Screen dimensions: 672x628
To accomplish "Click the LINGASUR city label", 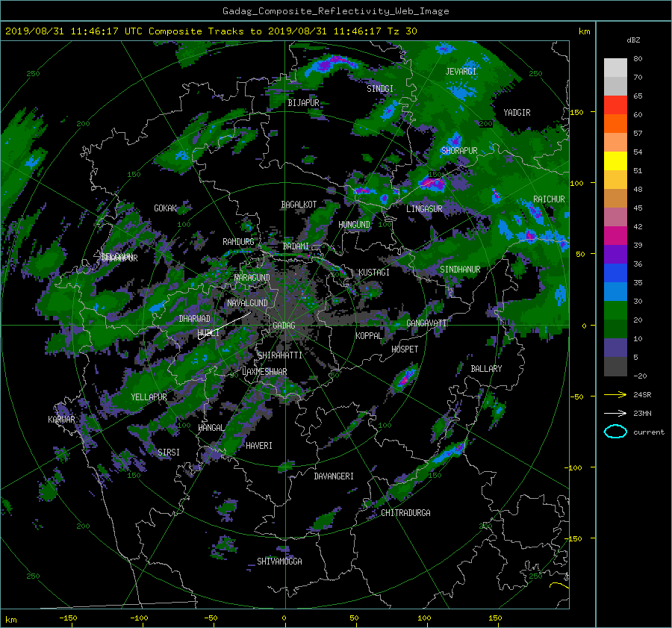I will pos(424,209).
